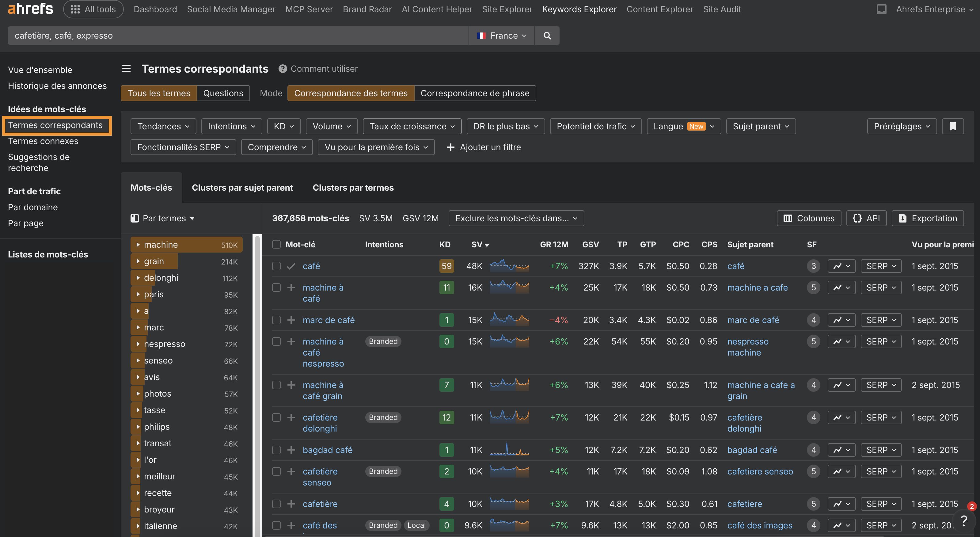Open Site Explorer from top navigation
This screenshot has width=980, height=537.
(x=507, y=9)
